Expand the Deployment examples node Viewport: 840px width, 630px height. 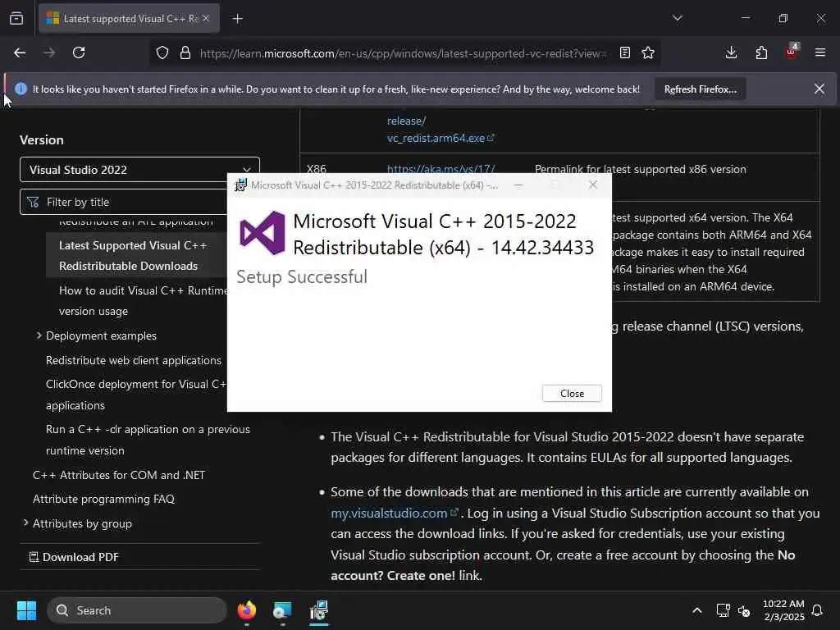(x=39, y=336)
